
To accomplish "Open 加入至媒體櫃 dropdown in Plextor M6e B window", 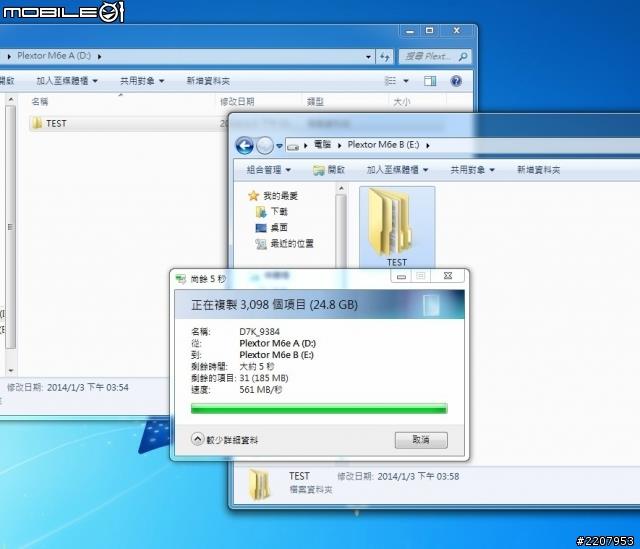I will 397,170.
